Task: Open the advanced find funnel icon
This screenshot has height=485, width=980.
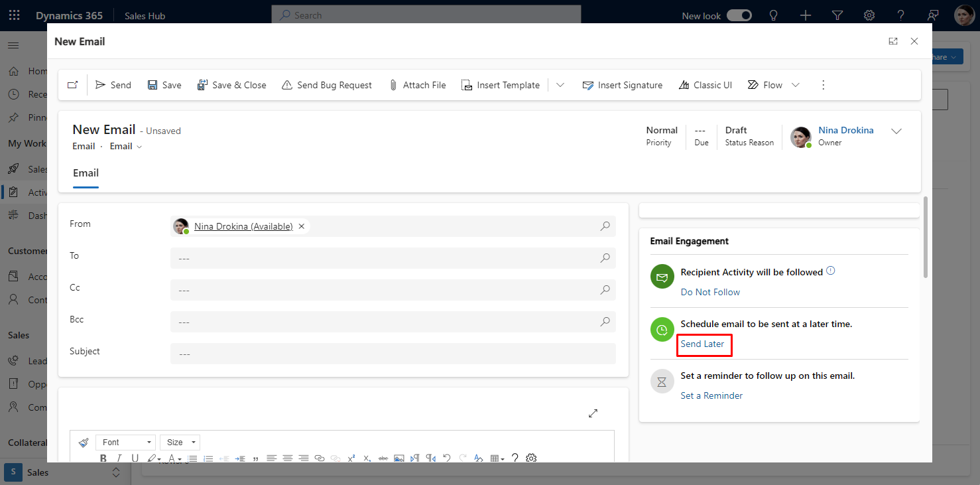Action: click(x=837, y=15)
